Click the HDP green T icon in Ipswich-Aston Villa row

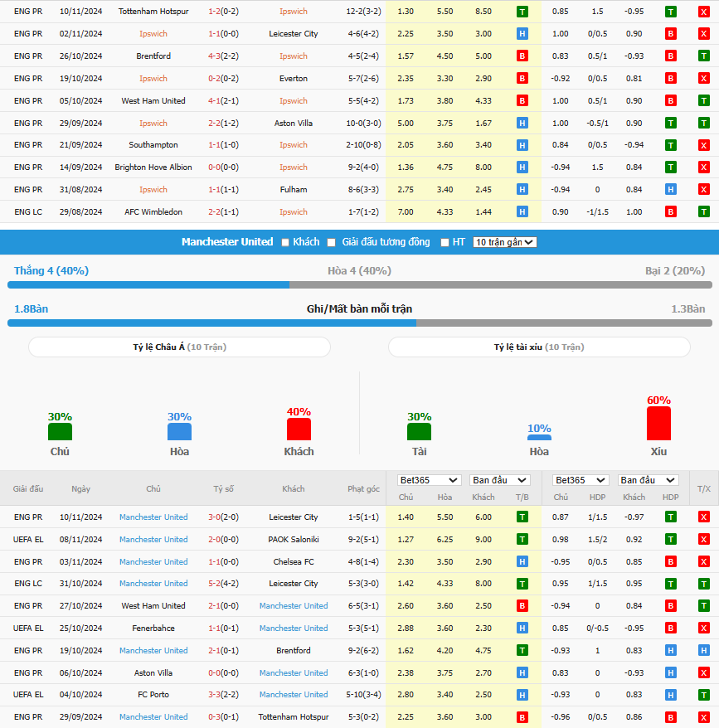(670, 123)
